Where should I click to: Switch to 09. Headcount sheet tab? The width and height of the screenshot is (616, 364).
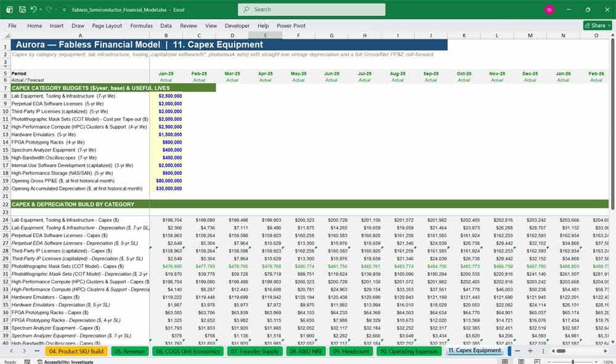351,351
